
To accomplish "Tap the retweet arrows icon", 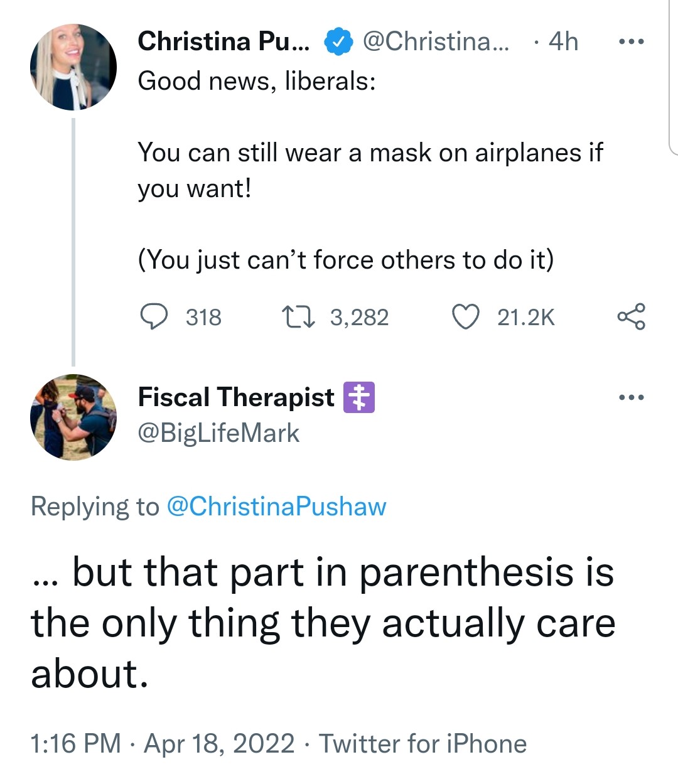I will click(298, 317).
